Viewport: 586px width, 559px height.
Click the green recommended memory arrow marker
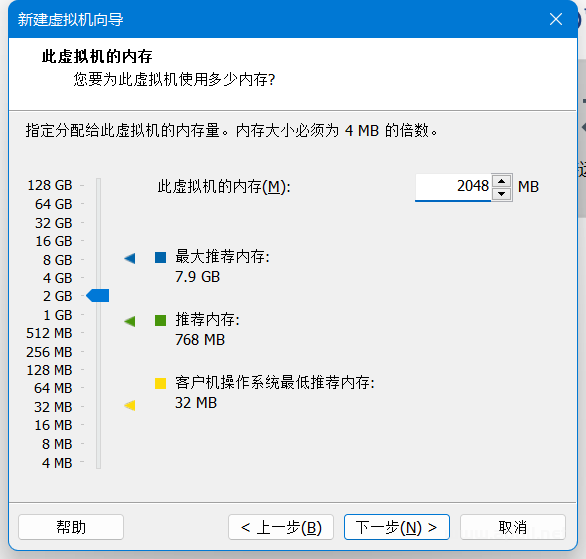(x=130, y=321)
